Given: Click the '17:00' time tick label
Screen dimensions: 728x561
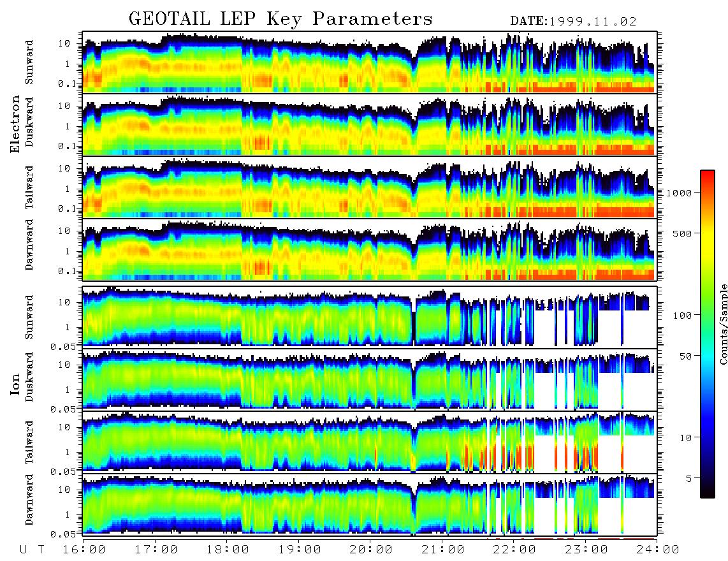Looking at the screenshot, I should [156, 550].
